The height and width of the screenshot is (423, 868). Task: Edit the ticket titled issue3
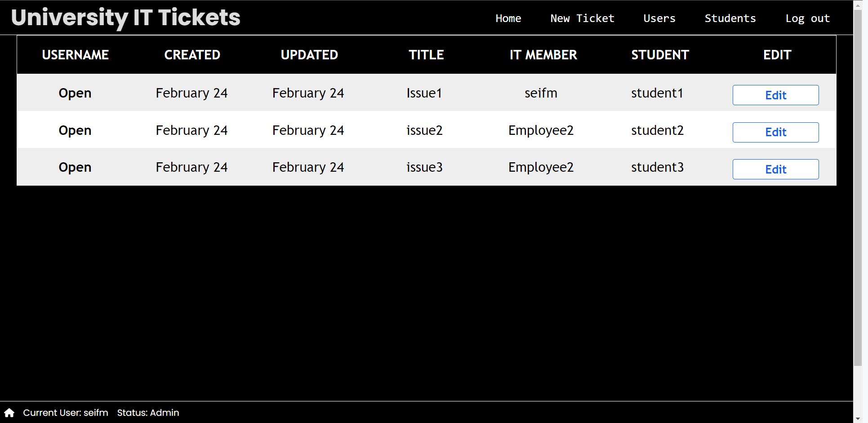coord(775,169)
